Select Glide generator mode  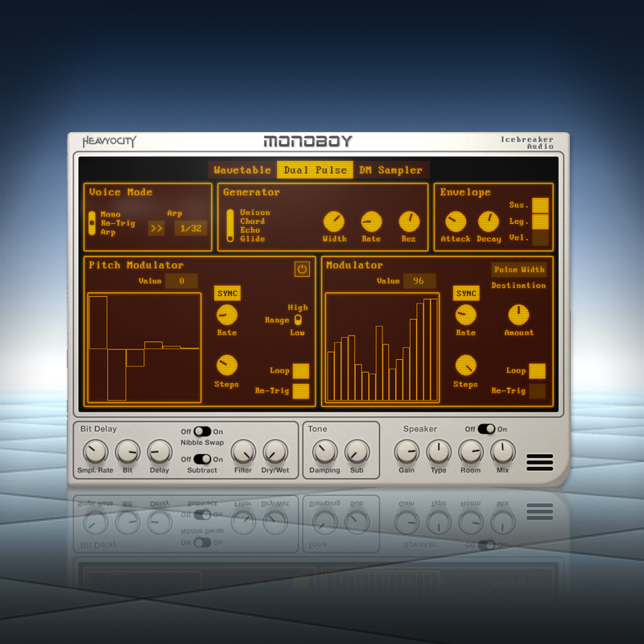(253, 238)
